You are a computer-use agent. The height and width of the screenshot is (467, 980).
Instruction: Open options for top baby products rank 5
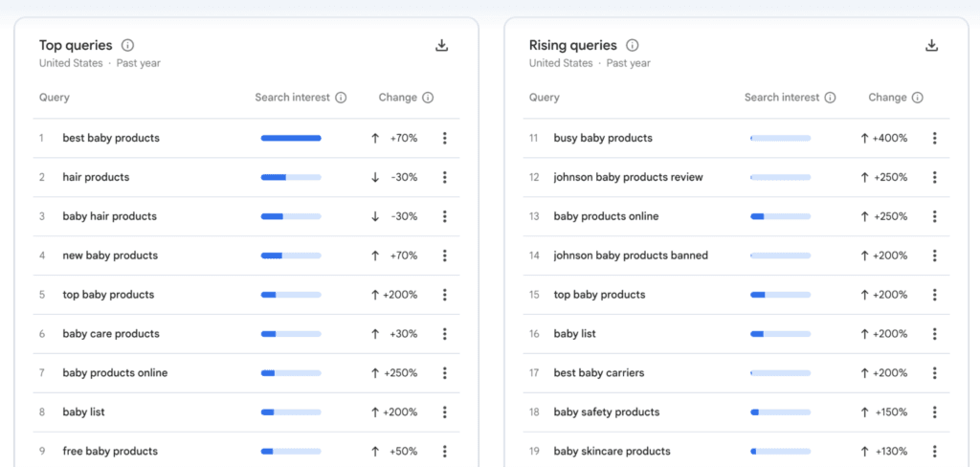click(x=444, y=295)
